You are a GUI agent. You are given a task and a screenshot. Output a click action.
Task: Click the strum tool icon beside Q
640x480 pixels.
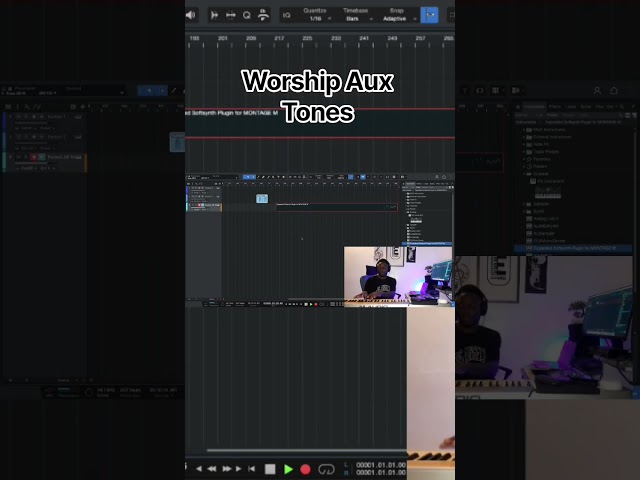point(263,16)
